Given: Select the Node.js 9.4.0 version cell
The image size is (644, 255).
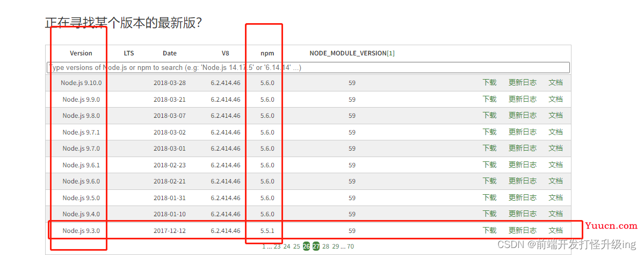Looking at the screenshot, I should 81,214.
